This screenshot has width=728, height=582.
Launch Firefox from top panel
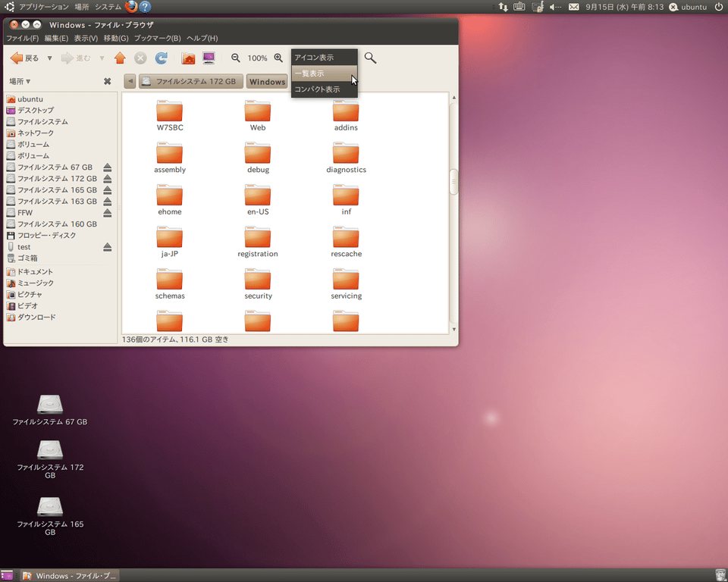click(x=131, y=7)
